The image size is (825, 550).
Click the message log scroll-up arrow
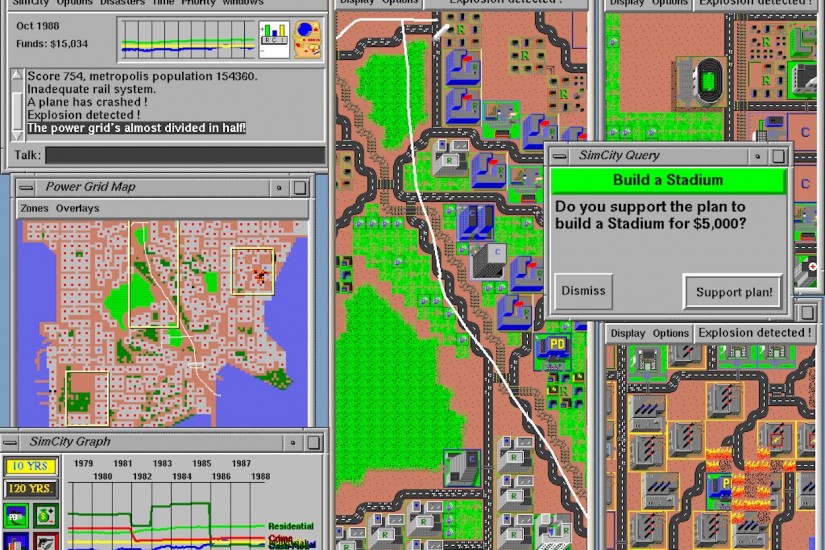[17, 76]
